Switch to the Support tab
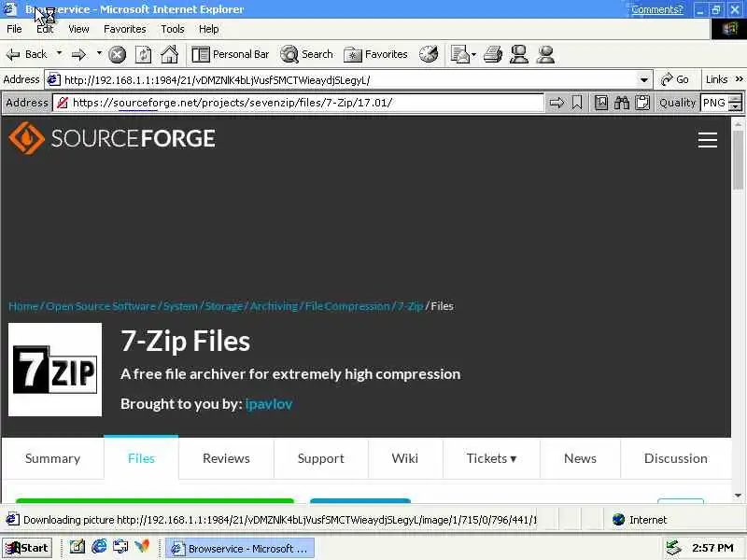 point(320,458)
